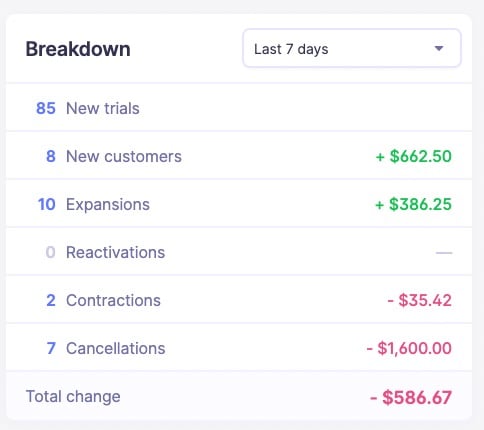This screenshot has width=484, height=430.
Task: Click the Total change - $586.67 value
Action: click(411, 397)
